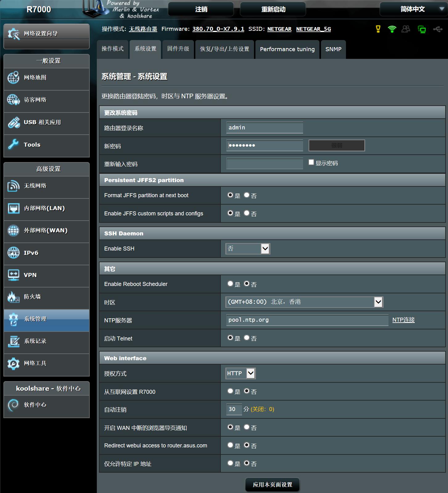Switch to the Performance tuning tab
Viewport: 448px width, 493px height.
pyautogui.click(x=287, y=49)
